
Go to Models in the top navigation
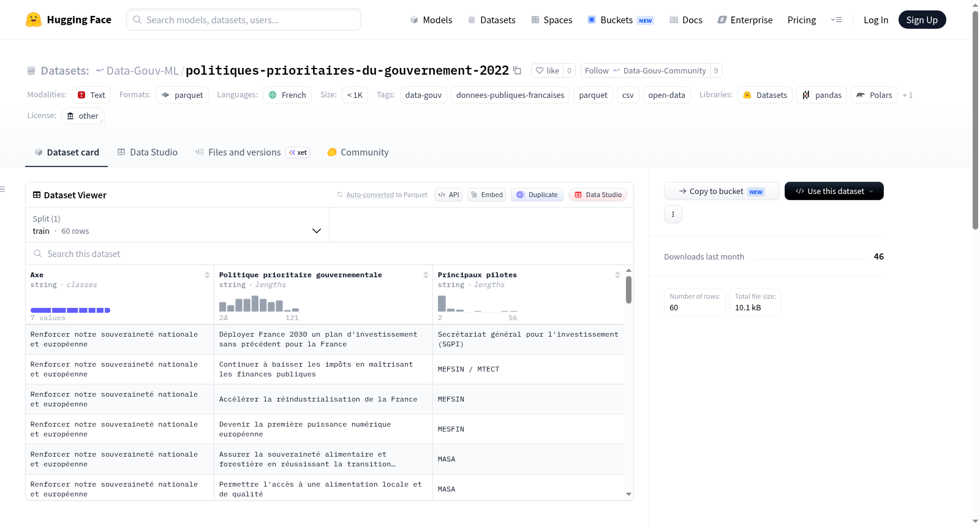click(x=431, y=20)
